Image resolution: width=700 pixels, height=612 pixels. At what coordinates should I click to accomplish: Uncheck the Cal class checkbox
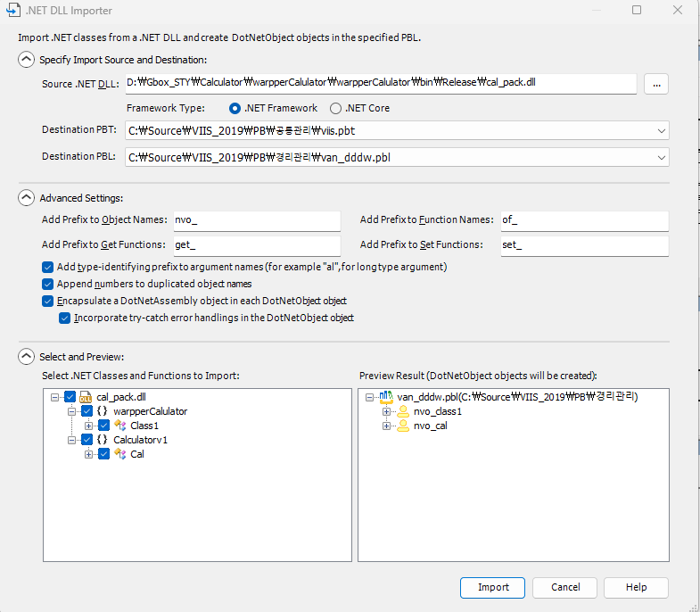pyautogui.click(x=104, y=454)
